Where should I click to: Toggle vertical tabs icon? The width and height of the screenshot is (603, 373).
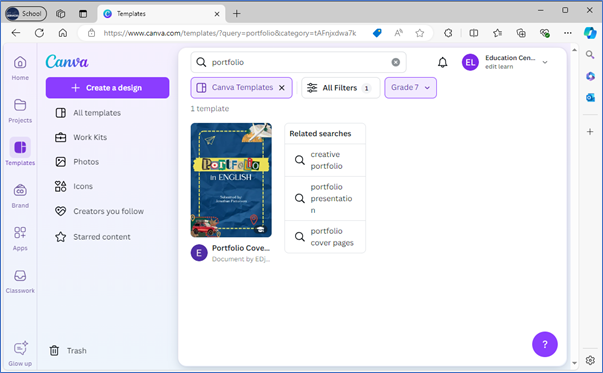[83, 13]
